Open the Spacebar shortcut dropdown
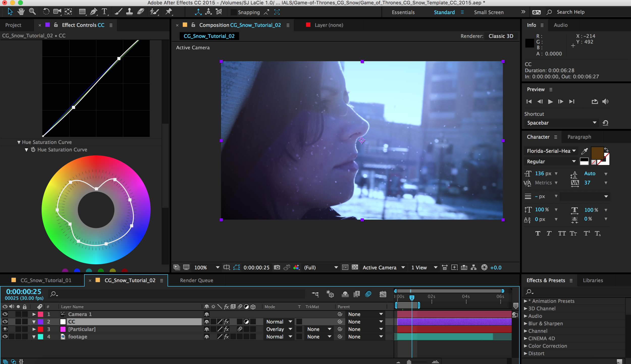 [x=562, y=123]
